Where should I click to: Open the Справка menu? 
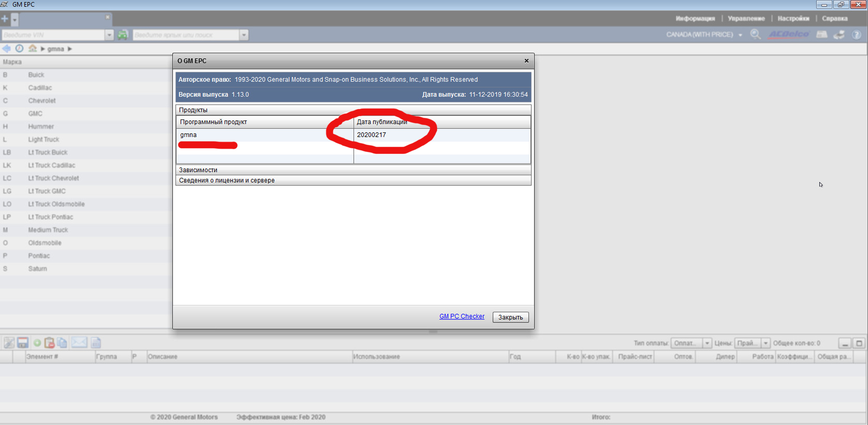tap(835, 18)
